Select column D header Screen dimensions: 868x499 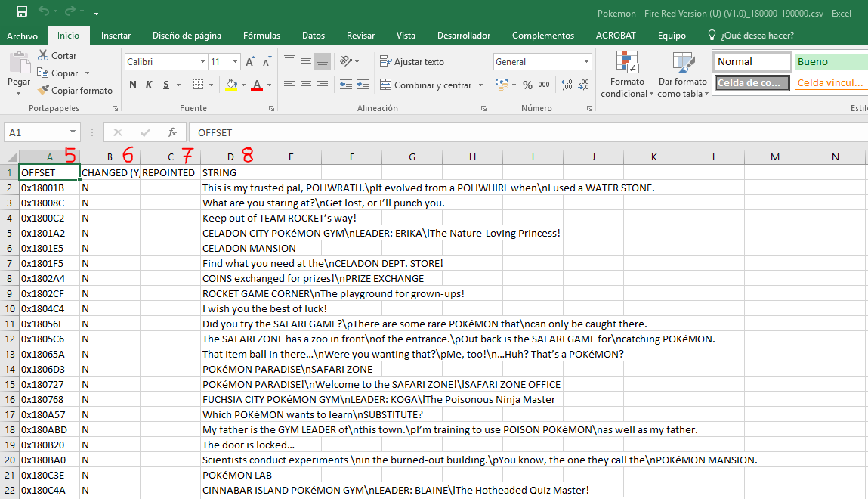click(230, 157)
